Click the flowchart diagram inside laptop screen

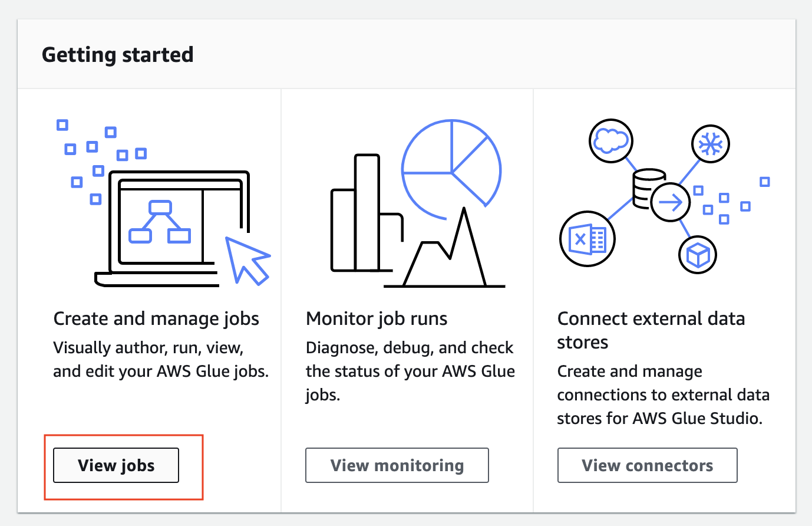160,222
